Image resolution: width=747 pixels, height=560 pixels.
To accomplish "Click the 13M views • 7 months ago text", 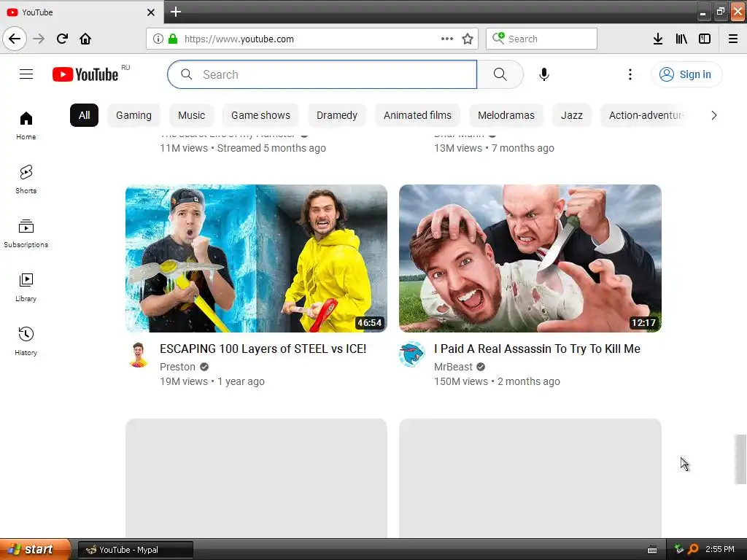I will tap(494, 148).
